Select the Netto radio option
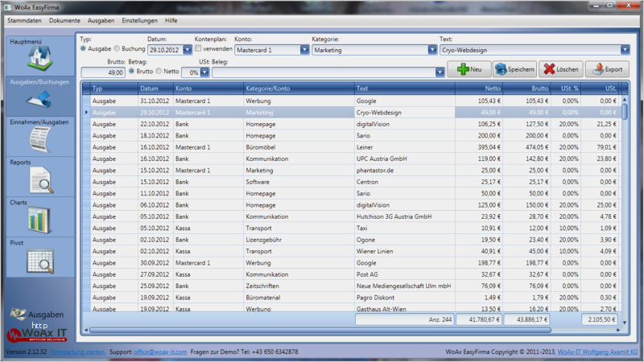This screenshot has width=644, height=362. (159, 71)
